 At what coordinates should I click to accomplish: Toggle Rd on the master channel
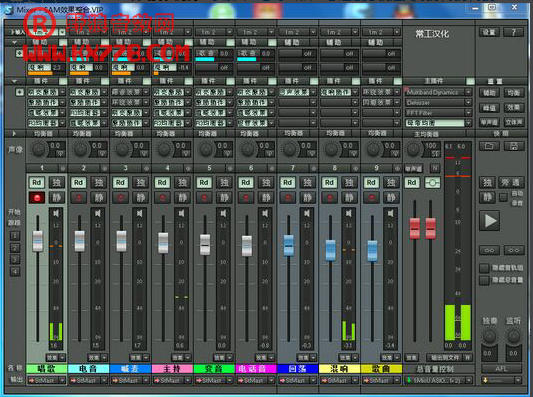point(412,183)
